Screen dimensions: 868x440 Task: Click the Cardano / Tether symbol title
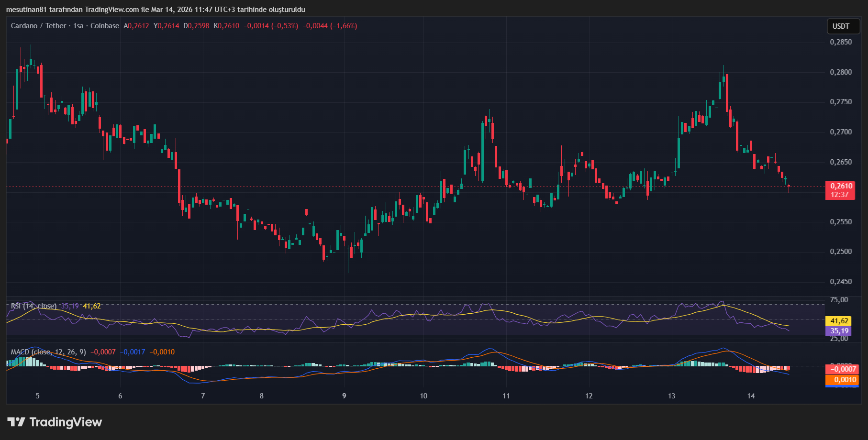point(40,26)
